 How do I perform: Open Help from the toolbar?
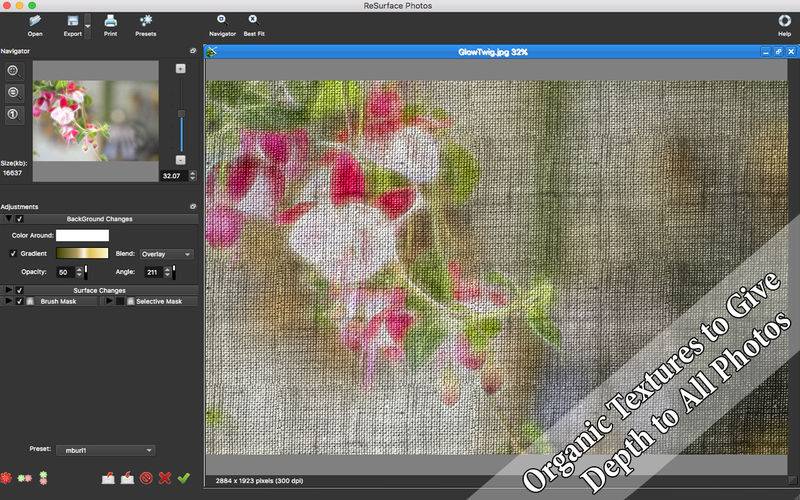[x=784, y=21]
